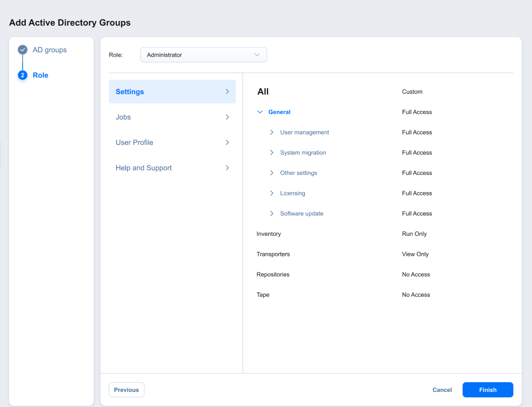Image resolution: width=532 pixels, height=407 pixels.
Task: Change the Inventory Run Only permission
Action: tap(414, 234)
